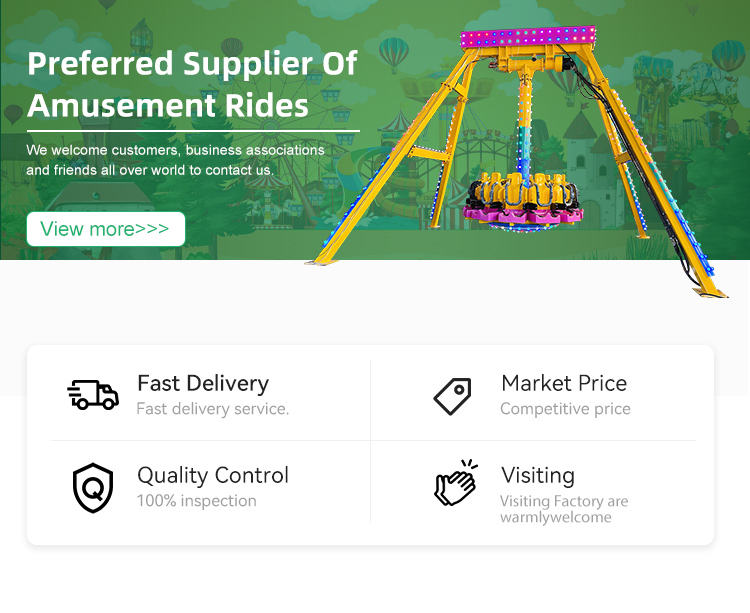Select the Fast Delivery heading

tap(203, 383)
